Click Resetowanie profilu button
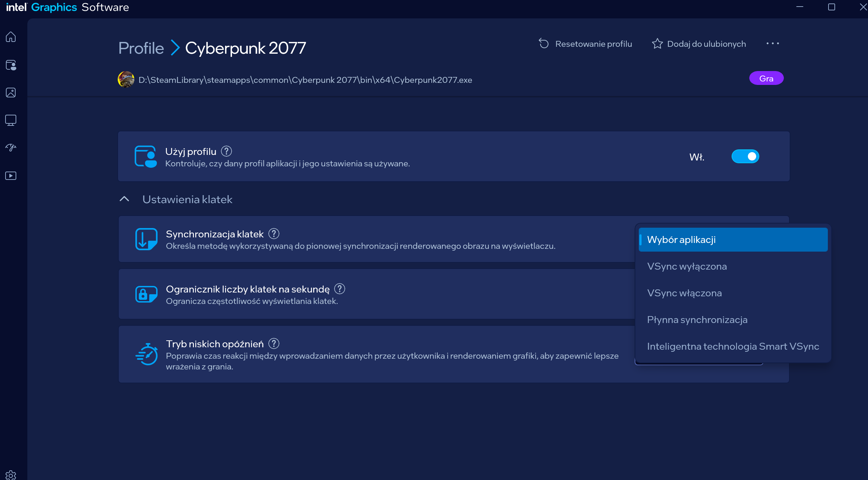Image resolution: width=868 pixels, height=480 pixels. pos(585,44)
